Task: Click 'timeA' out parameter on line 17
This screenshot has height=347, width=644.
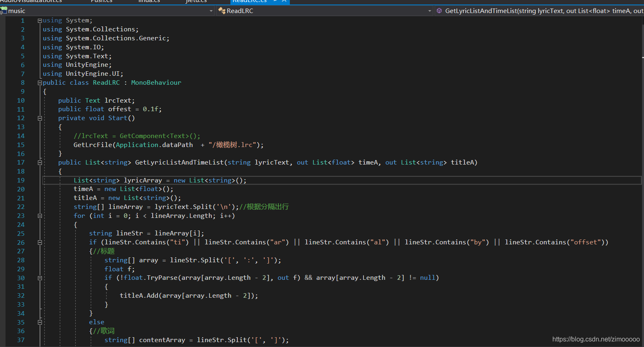Action: tap(368, 163)
